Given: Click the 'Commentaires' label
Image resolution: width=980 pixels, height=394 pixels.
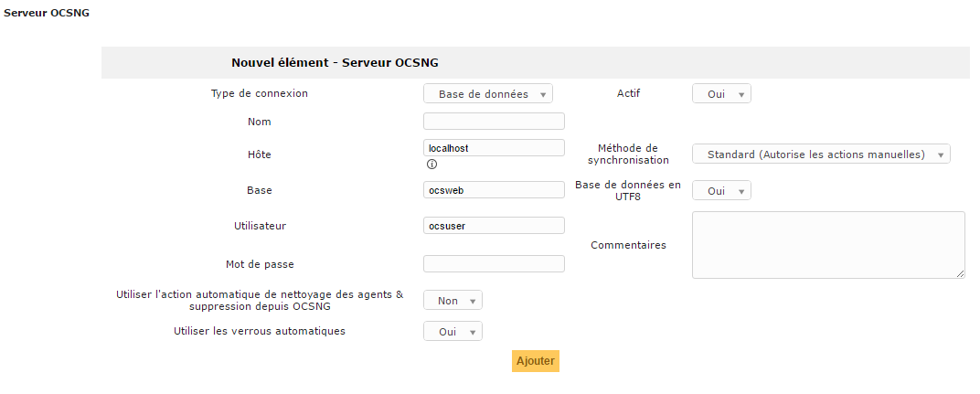Looking at the screenshot, I should pyautogui.click(x=628, y=245).
